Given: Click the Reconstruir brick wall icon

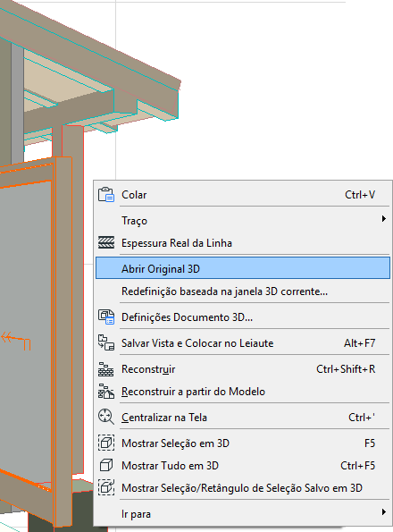Looking at the screenshot, I should pyautogui.click(x=106, y=368).
